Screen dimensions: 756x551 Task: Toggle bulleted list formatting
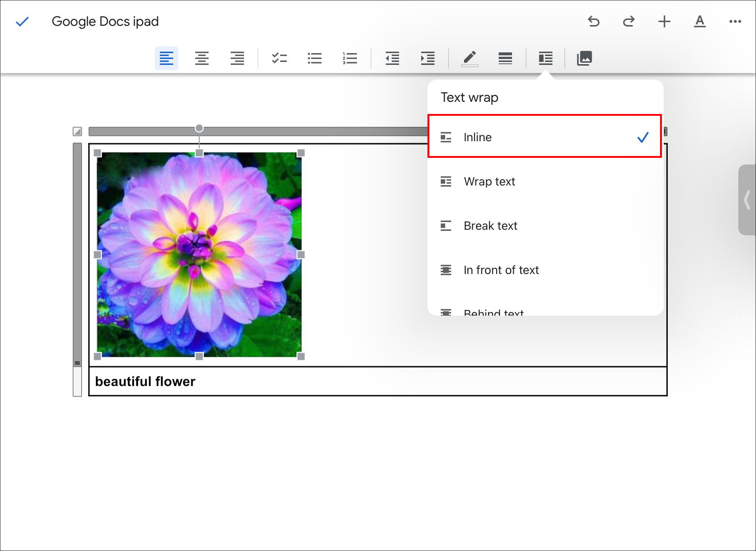tap(315, 58)
